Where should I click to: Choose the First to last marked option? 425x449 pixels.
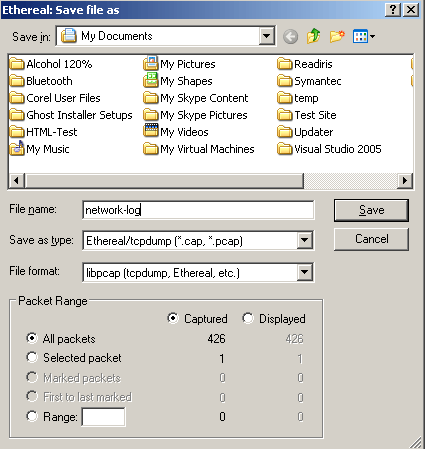click(x=32, y=396)
